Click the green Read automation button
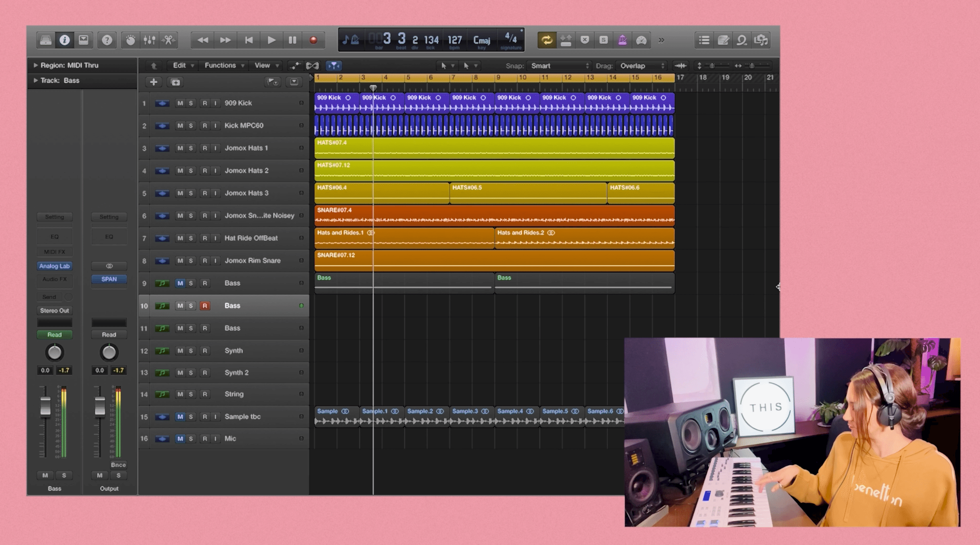Viewport: 980px width, 545px height. tap(55, 335)
